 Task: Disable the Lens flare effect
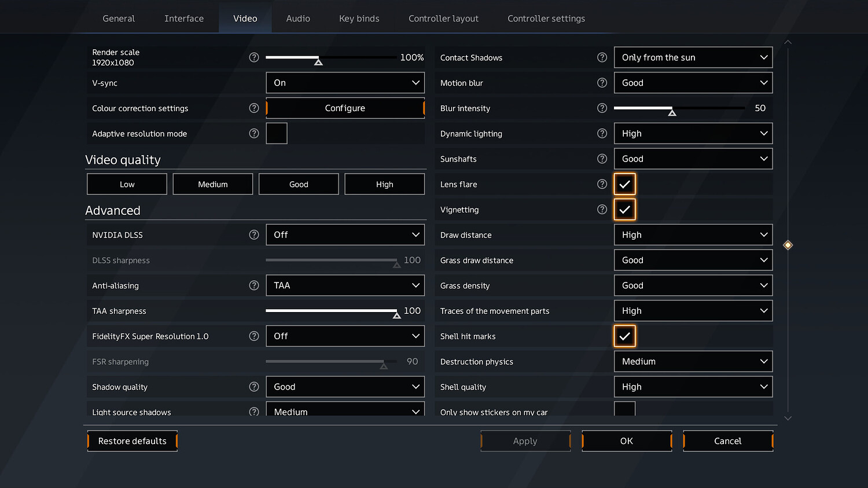click(624, 184)
